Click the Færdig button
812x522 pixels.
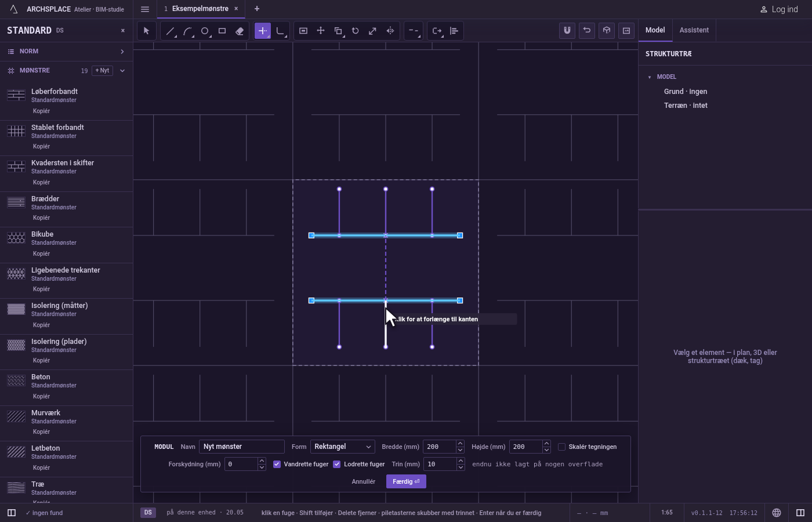click(406, 481)
